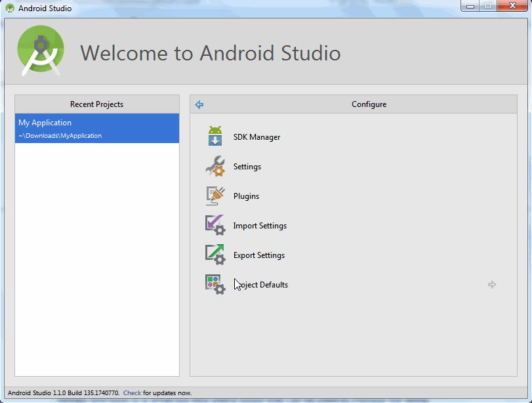This screenshot has width=532, height=403.
Task: Select the Plugins text label
Action: pyautogui.click(x=246, y=196)
